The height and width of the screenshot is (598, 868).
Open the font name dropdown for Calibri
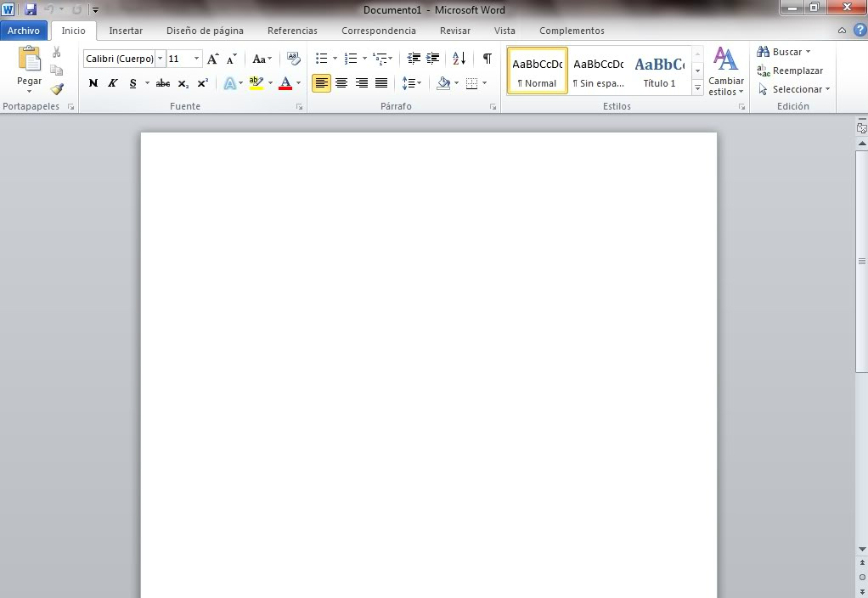[x=160, y=58]
